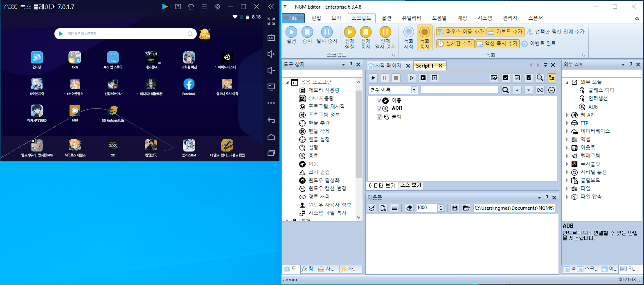Click the eraser icon in the 아웃풋 toolbar
644x285 pixels.
(x=409, y=208)
